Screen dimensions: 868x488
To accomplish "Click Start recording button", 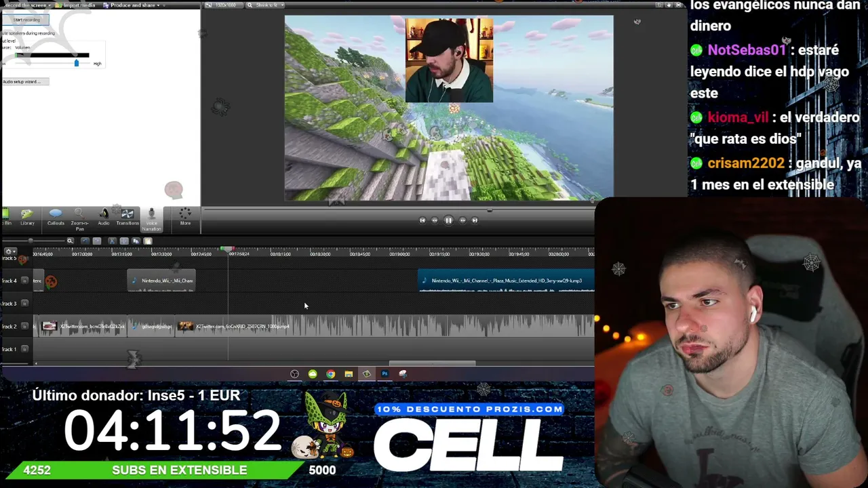I will coord(26,20).
